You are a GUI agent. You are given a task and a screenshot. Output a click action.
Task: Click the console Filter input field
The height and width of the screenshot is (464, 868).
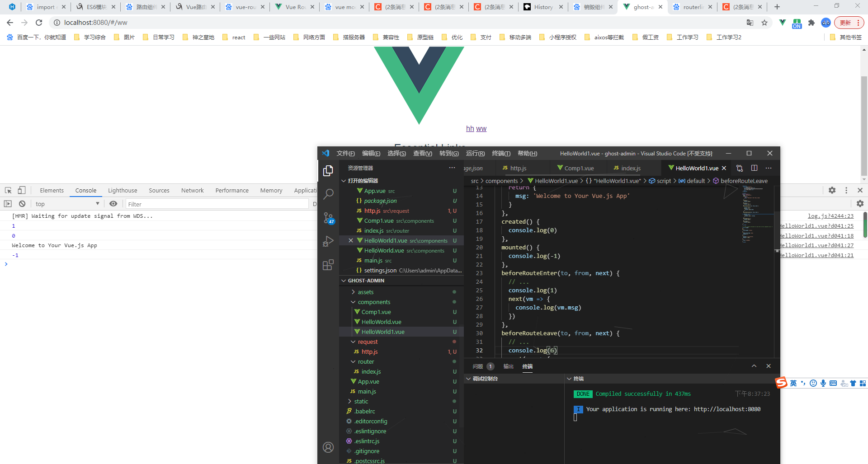point(217,204)
